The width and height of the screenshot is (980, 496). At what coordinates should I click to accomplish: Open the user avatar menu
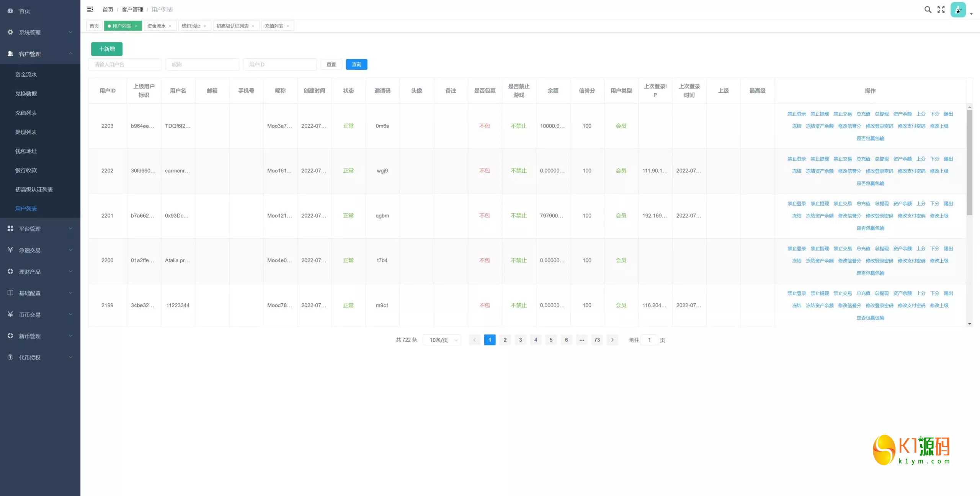click(958, 10)
